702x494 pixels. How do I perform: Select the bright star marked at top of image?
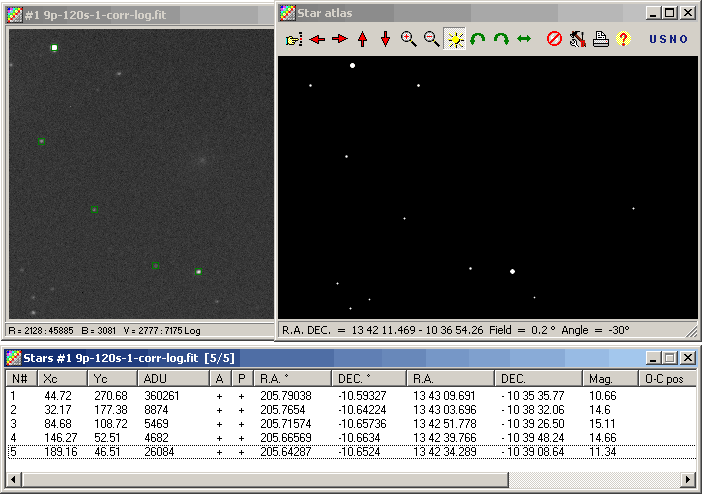point(54,47)
